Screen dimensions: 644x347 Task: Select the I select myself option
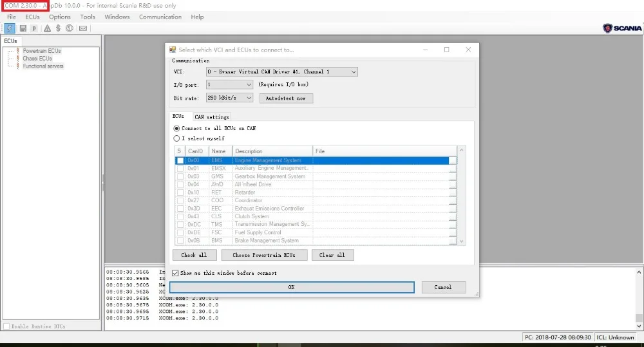pos(176,138)
